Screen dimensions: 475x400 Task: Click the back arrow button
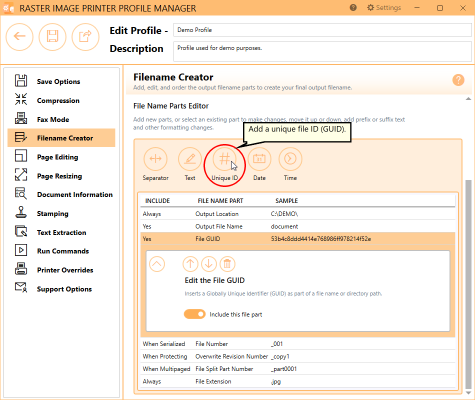point(19,36)
